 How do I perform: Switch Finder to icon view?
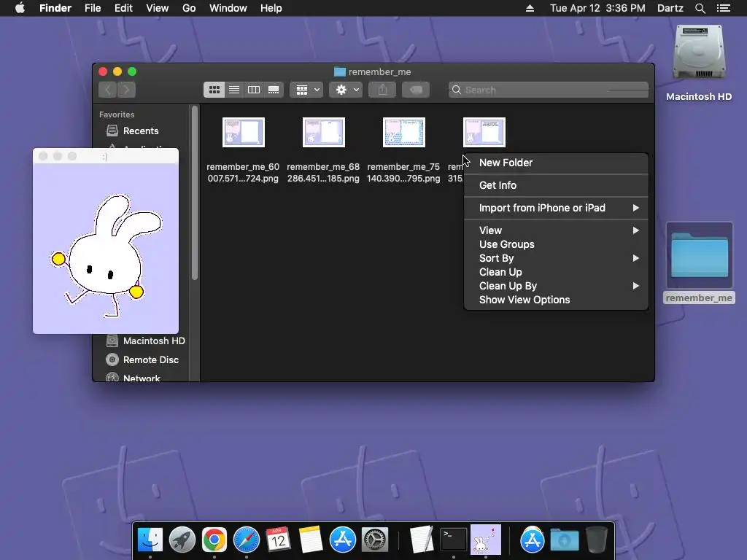point(214,90)
